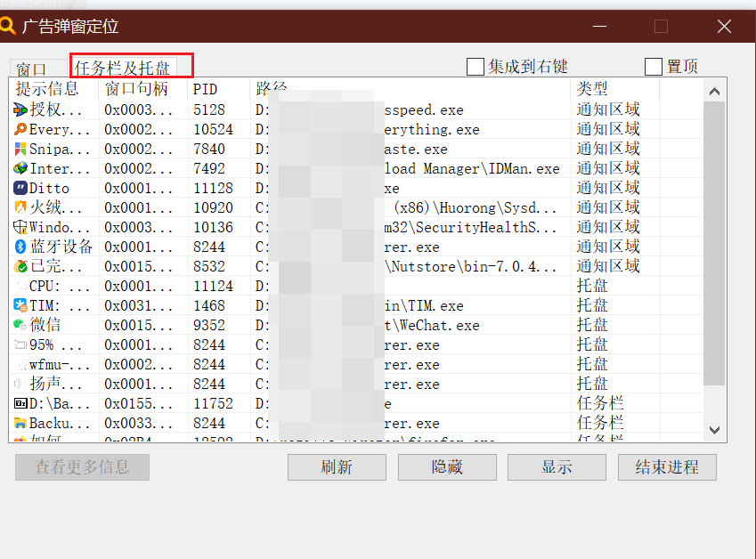Click window handle 0x0033... cell

point(138,423)
